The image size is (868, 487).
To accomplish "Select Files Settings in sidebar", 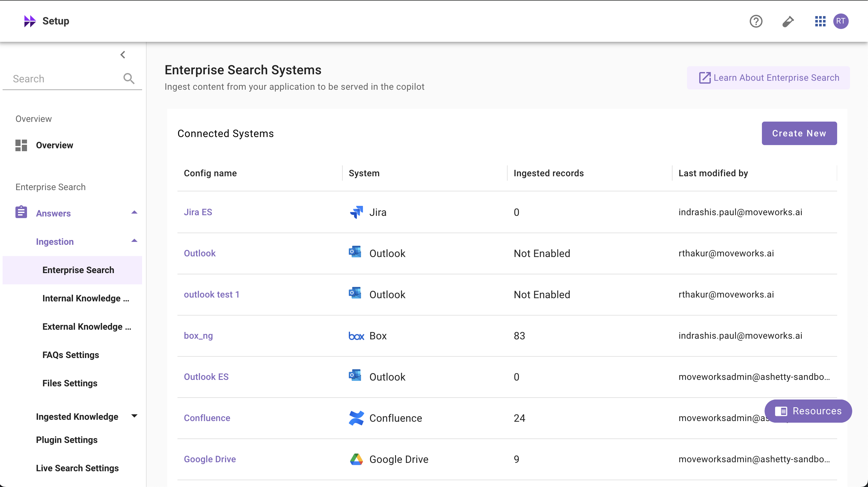I will click(x=70, y=383).
